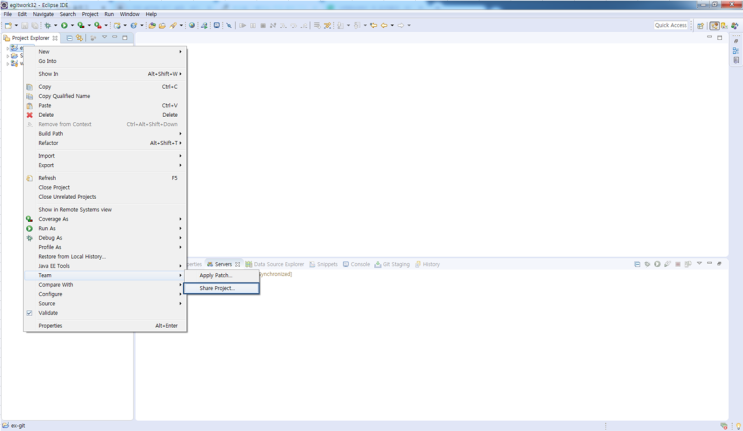Image resolution: width=743 pixels, height=431 pixels.
Task: Switch to the Console tab
Action: 356,264
